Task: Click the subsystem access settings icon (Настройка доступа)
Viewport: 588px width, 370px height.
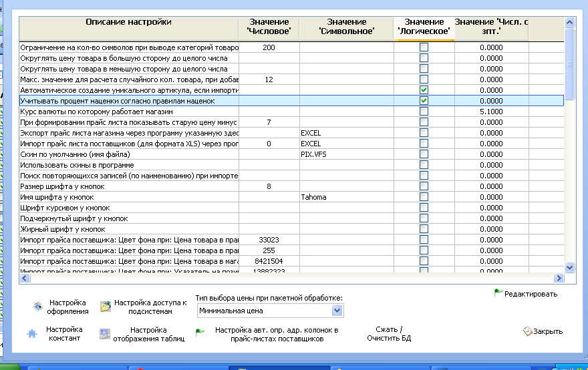Action: (106, 307)
